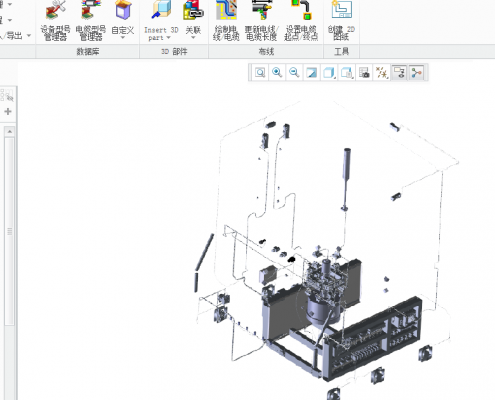Zoom in using the view toolbar
The image size is (495, 400).
(x=277, y=73)
